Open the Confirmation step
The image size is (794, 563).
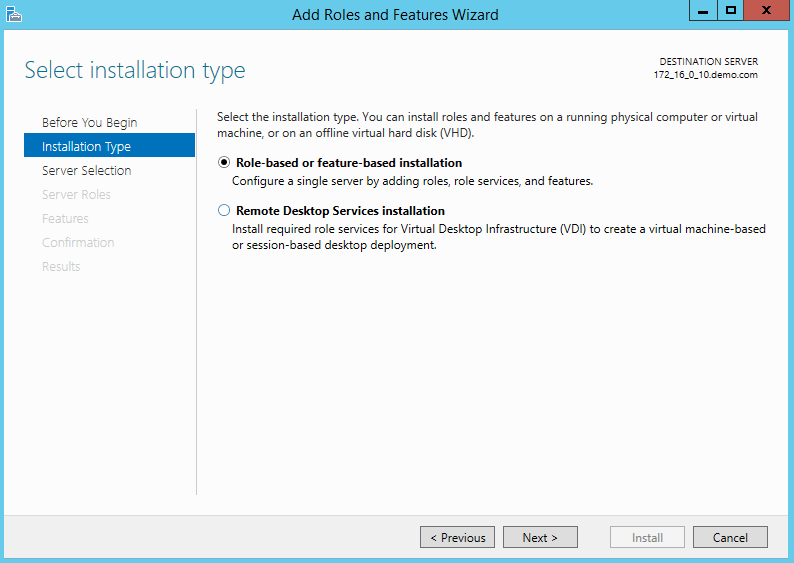coord(78,242)
